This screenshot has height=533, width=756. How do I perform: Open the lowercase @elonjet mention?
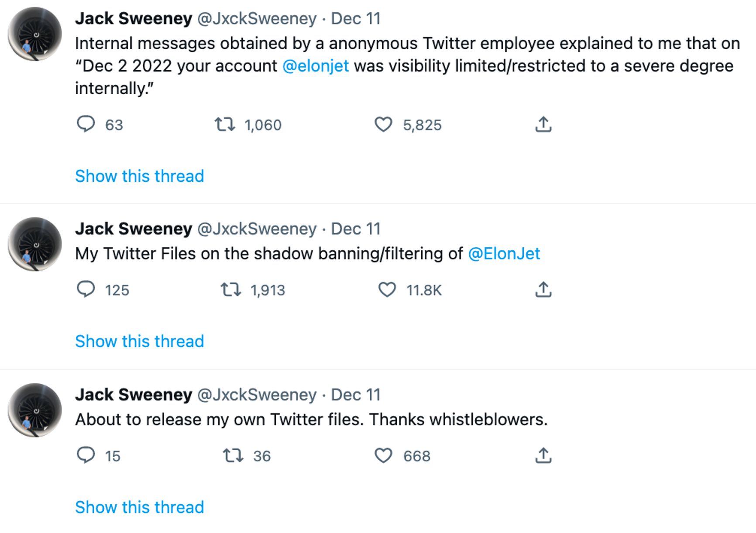point(316,66)
